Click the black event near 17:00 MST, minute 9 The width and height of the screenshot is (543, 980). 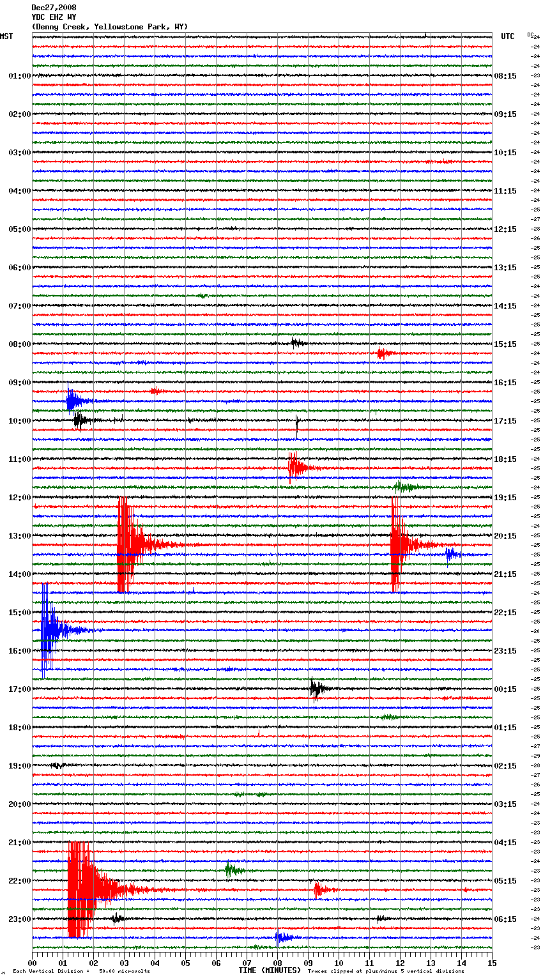319,689
